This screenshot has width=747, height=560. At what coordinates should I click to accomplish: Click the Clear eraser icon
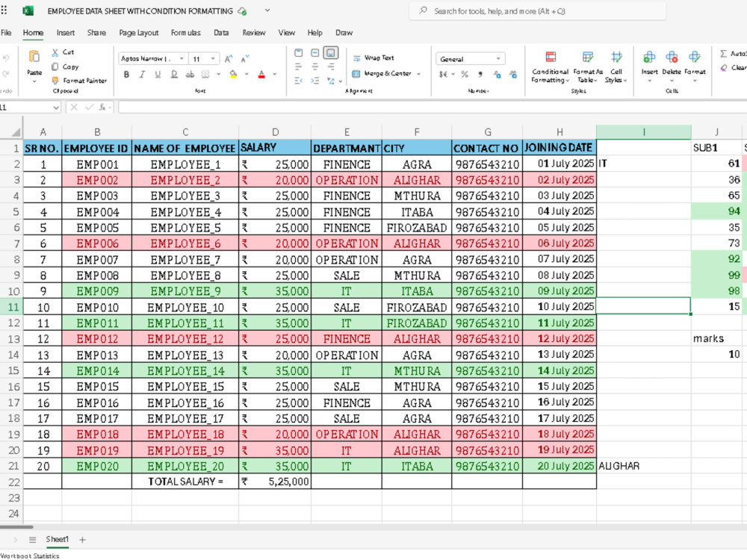coord(723,68)
